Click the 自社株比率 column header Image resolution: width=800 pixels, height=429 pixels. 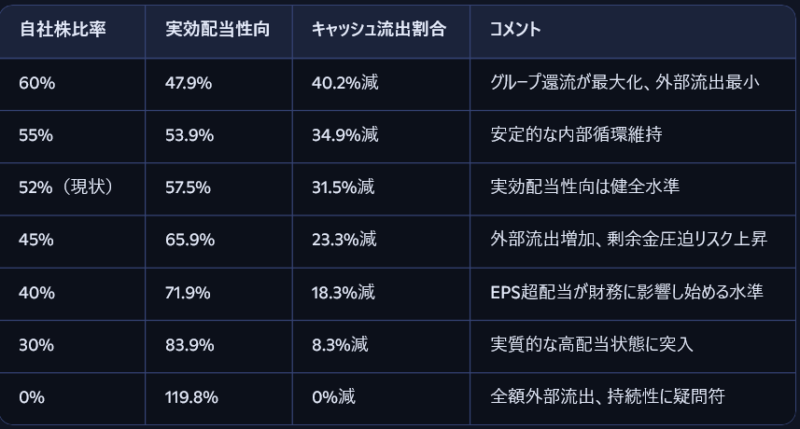(62, 30)
